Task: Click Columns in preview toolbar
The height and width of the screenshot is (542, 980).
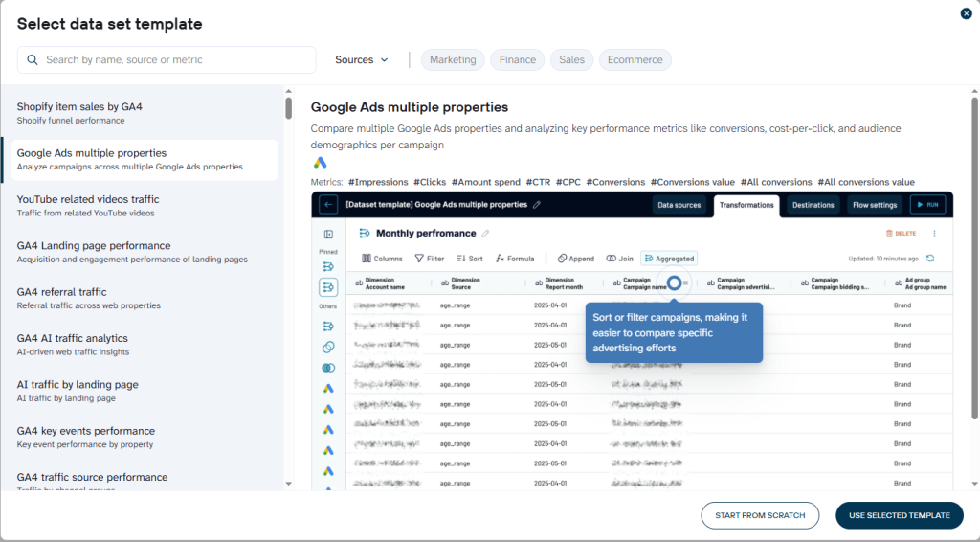Action: click(382, 259)
